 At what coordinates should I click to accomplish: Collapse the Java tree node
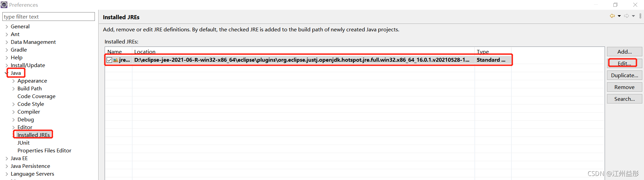6,73
